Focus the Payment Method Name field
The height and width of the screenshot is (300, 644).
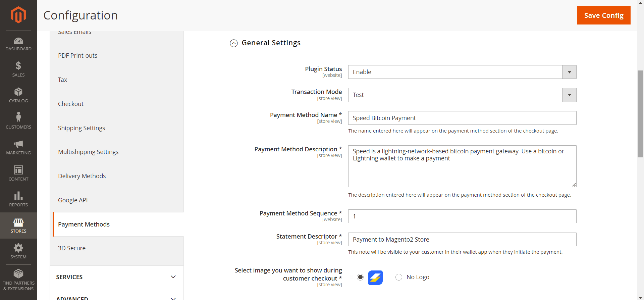tap(462, 118)
